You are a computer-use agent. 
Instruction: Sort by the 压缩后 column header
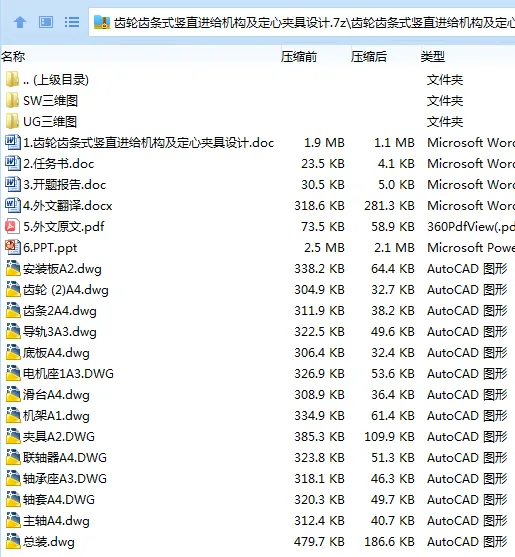(369, 56)
